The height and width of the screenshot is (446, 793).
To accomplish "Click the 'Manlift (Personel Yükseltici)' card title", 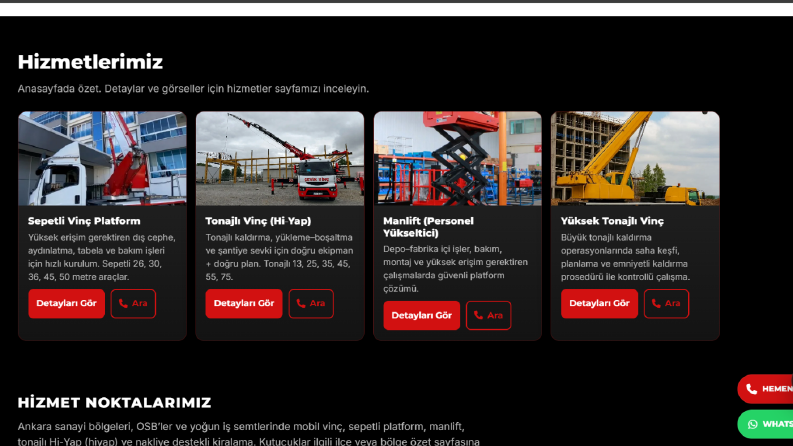I will pos(428,227).
